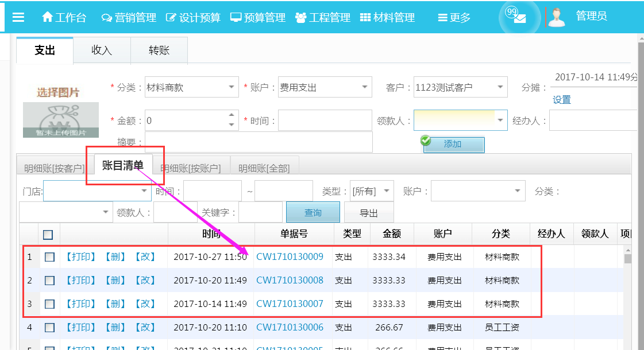
Task: Check the checkbox for row 1
Action: [50, 257]
